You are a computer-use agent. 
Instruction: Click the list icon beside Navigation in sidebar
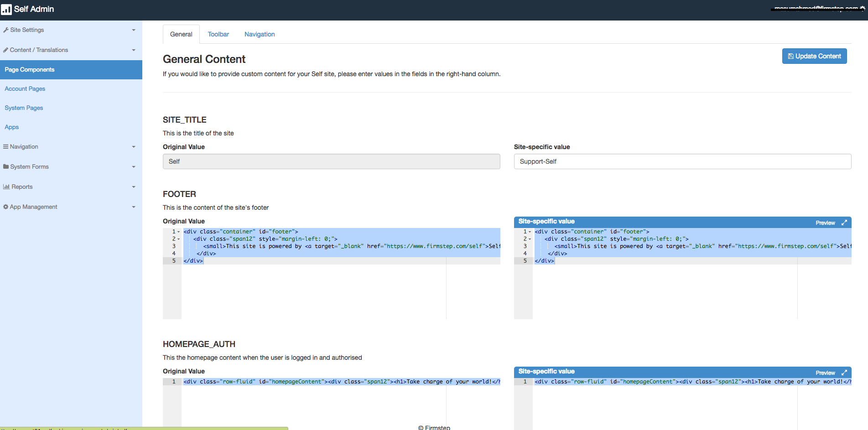coord(5,146)
